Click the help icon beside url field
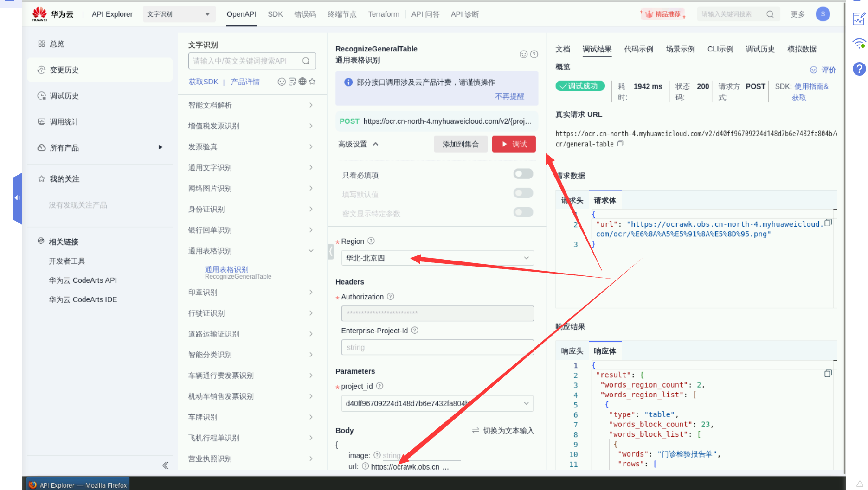Screen dimensions: 868x490 coord(365,466)
